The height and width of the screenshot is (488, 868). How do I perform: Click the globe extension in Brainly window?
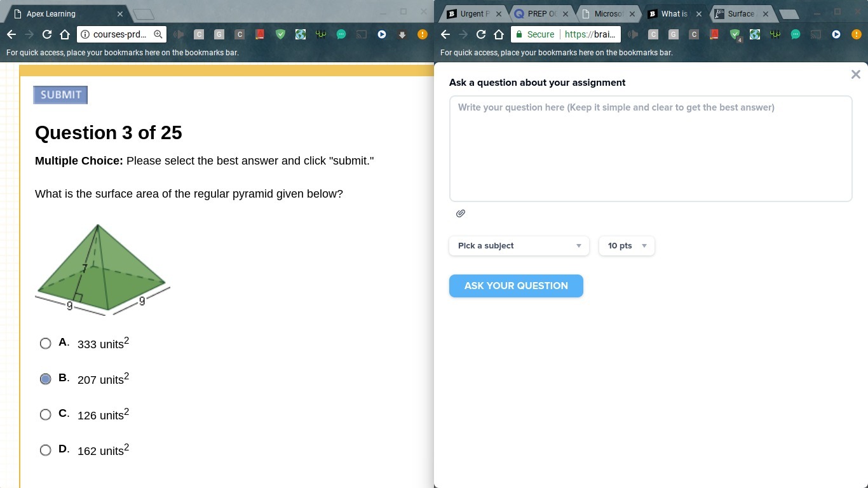[755, 34]
